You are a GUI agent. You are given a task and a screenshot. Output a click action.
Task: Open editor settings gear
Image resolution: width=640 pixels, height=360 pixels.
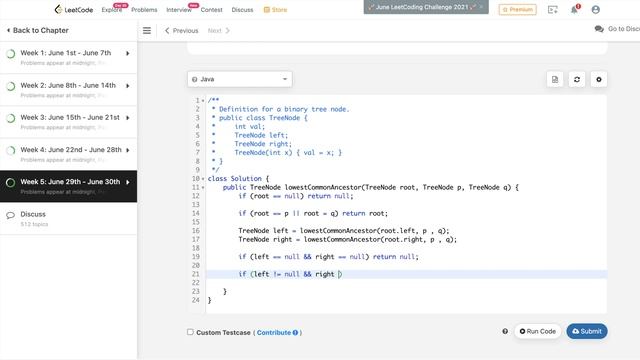tap(599, 80)
